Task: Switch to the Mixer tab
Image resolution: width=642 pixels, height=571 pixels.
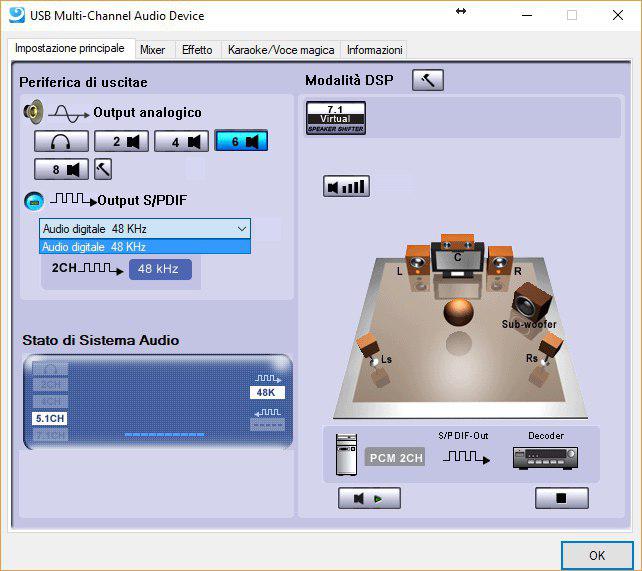Action: 153,50
